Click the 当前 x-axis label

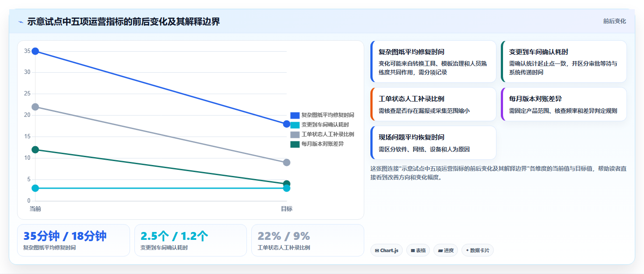35,209
